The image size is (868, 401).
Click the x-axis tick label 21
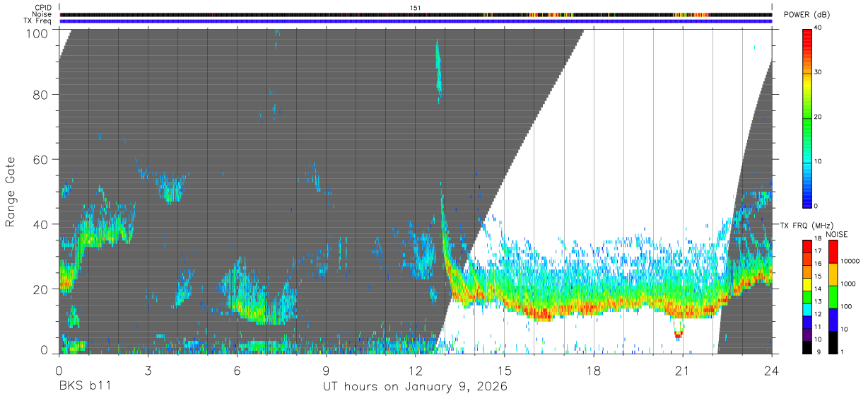683,370
